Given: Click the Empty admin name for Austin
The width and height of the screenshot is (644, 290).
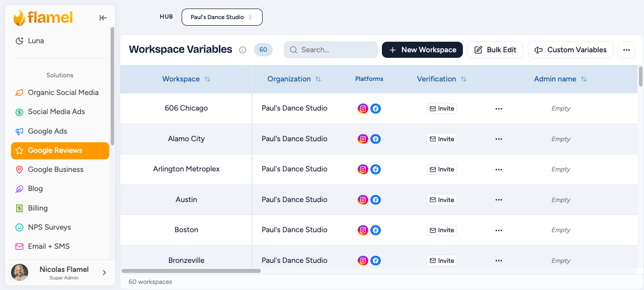Looking at the screenshot, I should (x=560, y=200).
